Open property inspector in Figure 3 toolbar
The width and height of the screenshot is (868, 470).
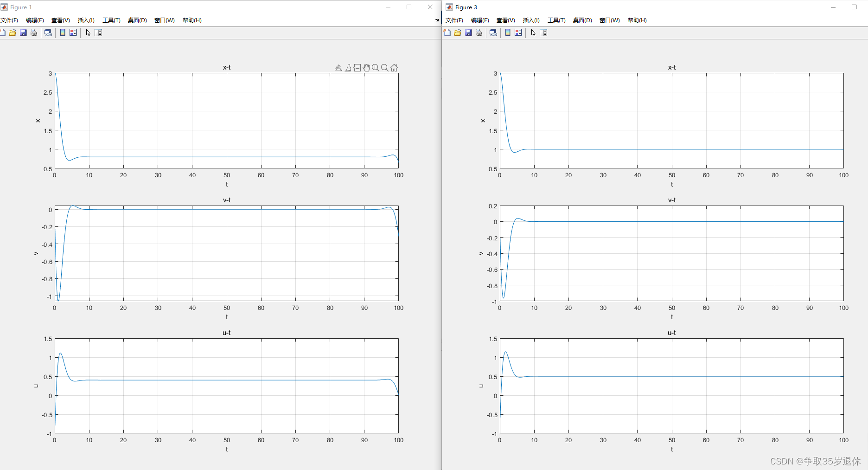(543, 32)
